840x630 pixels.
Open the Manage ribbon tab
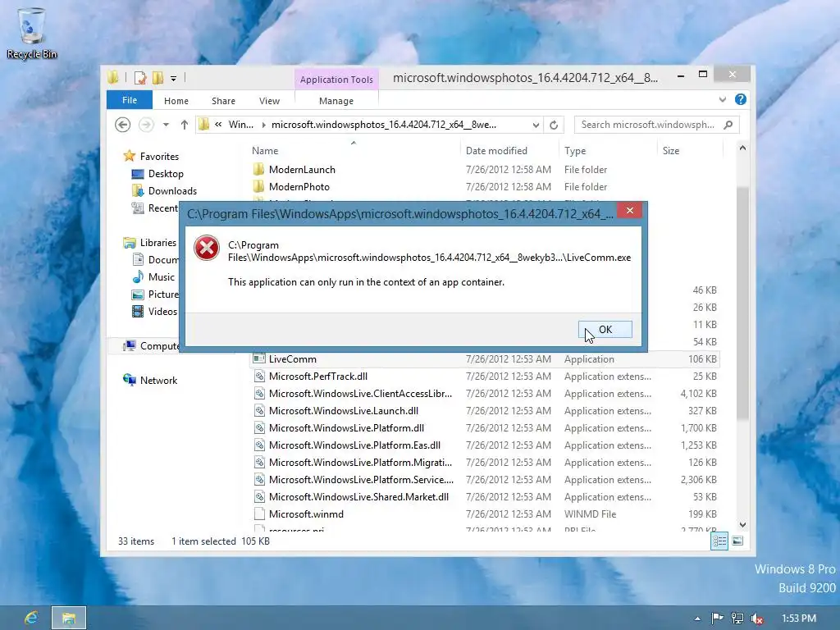336,101
